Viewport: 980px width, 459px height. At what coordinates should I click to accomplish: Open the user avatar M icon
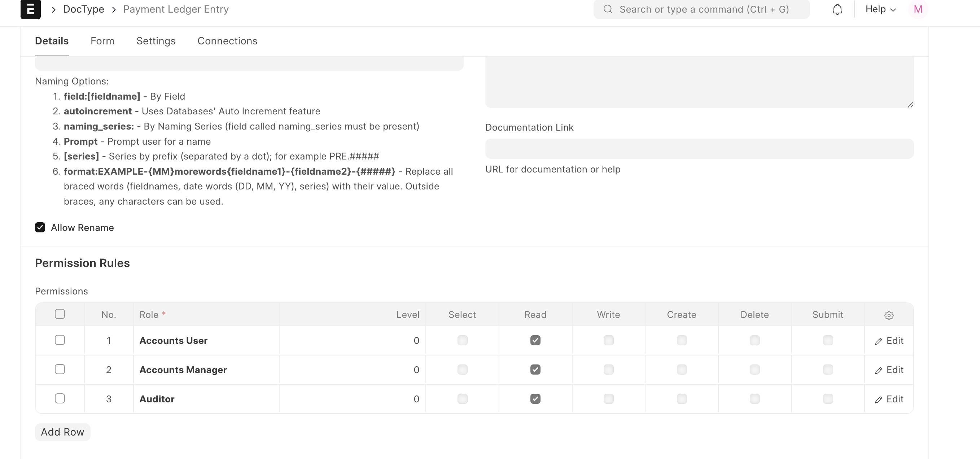[x=918, y=9]
